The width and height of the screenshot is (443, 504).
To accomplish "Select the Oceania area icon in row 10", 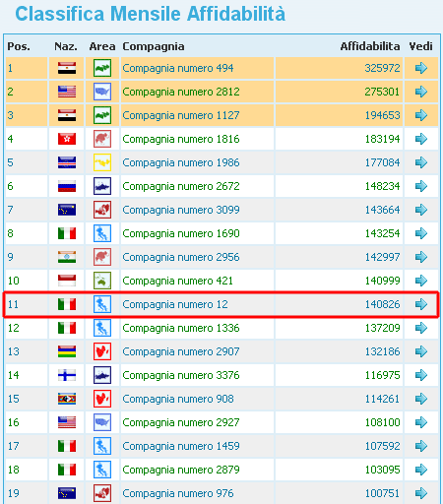I will click(102, 281).
